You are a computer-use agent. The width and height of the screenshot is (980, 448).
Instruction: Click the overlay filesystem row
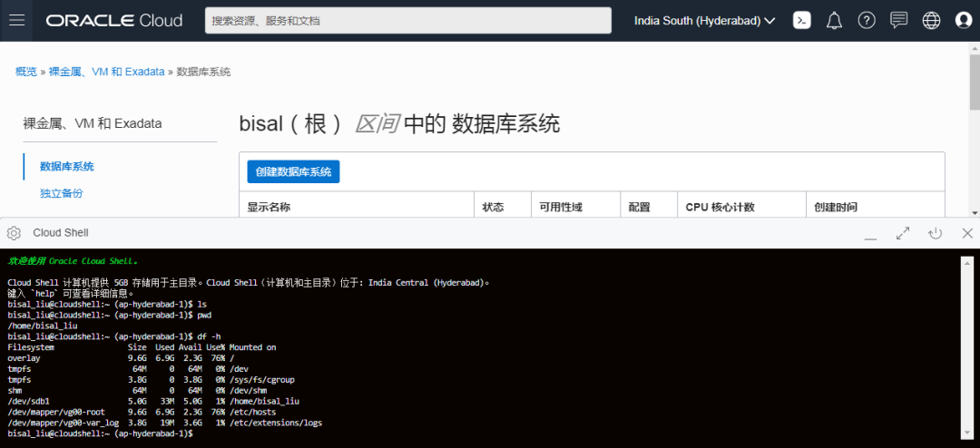pos(122,358)
